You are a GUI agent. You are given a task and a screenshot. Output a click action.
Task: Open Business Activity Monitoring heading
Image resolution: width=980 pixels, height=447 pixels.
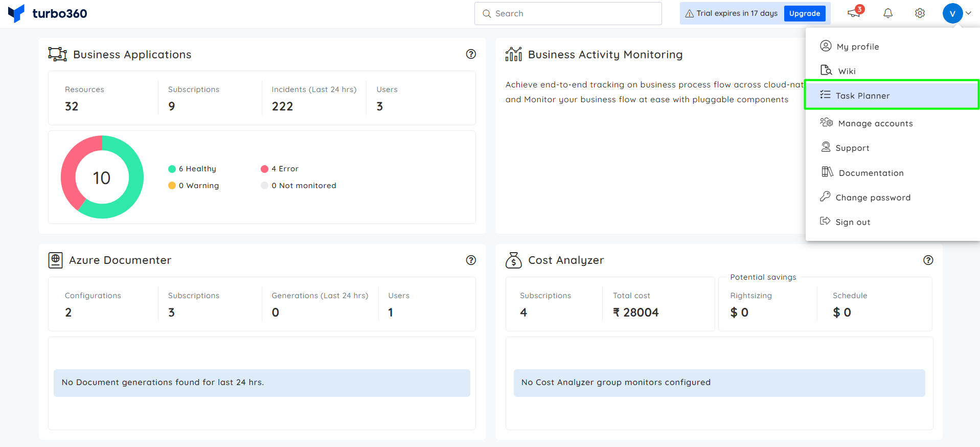tap(605, 55)
